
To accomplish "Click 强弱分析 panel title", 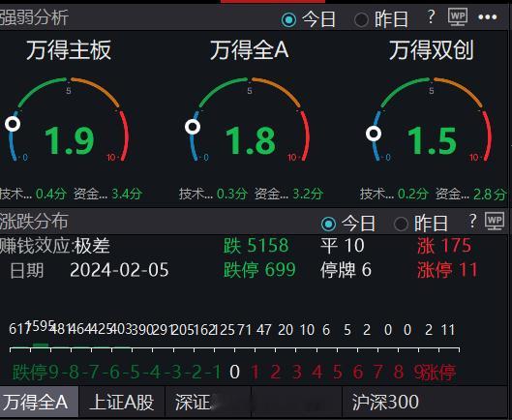I will (x=34, y=17).
